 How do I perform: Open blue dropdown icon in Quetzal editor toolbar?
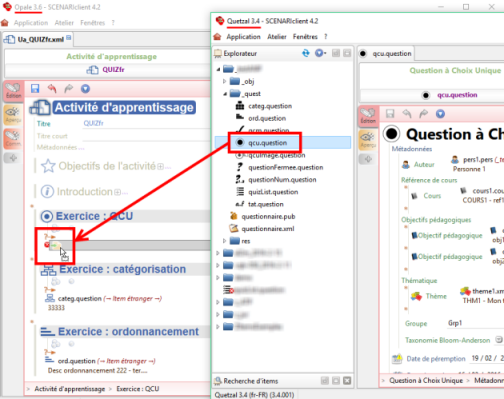coord(440,114)
